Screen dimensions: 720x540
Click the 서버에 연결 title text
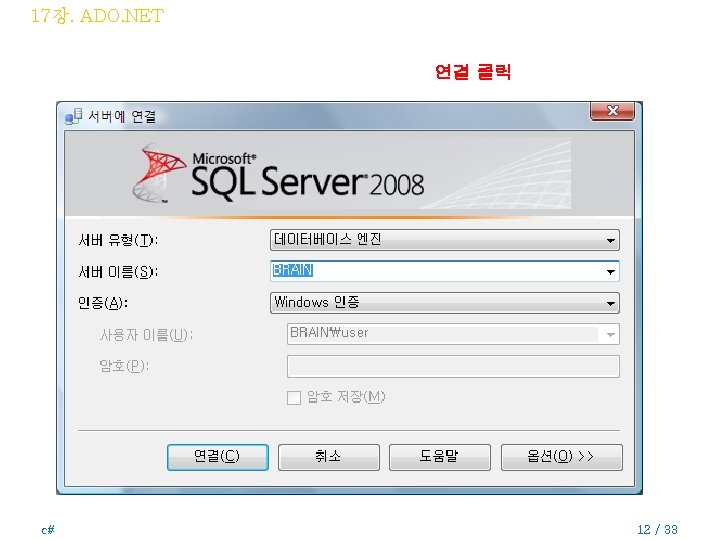coord(122,117)
